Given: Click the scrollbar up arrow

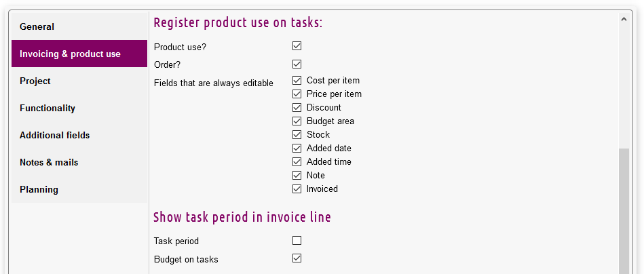Looking at the screenshot, I should [624, 20].
